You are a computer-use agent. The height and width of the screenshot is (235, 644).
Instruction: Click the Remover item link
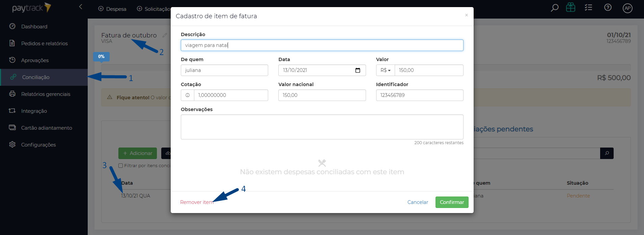click(197, 202)
